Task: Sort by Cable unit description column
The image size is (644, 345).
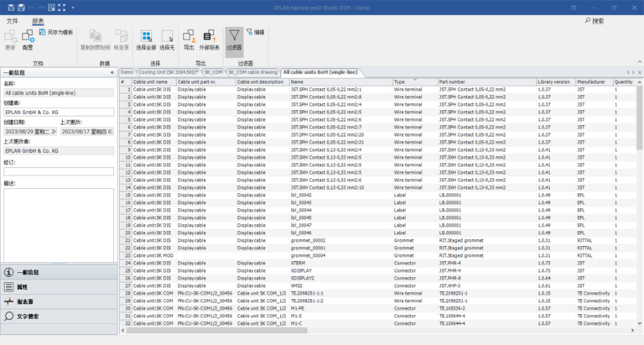Action: pos(262,81)
